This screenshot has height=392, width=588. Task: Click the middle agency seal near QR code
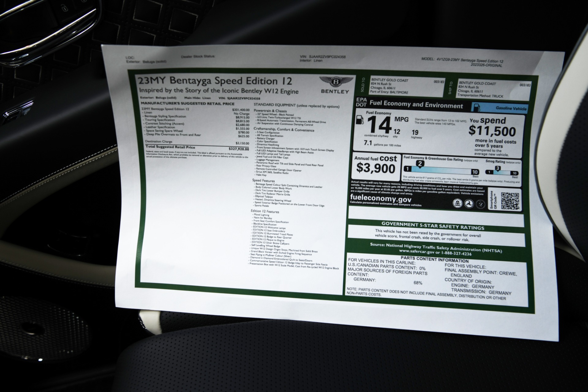click(x=469, y=203)
